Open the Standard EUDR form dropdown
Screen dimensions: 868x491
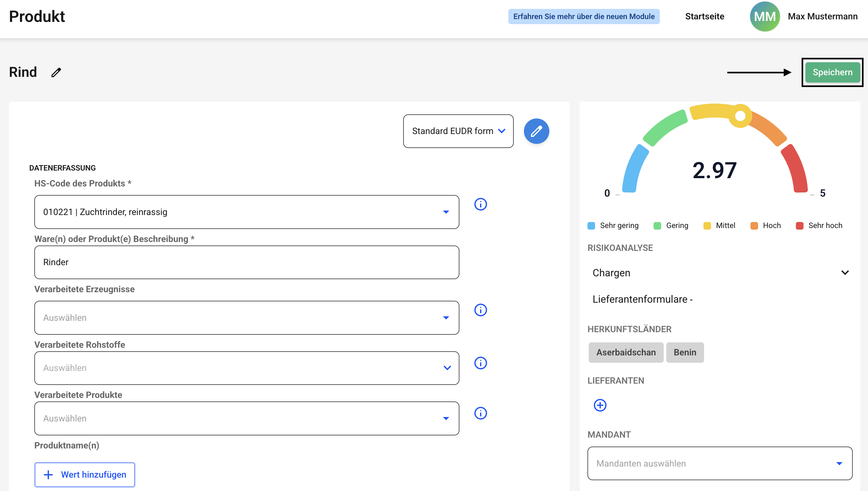coord(458,131)
